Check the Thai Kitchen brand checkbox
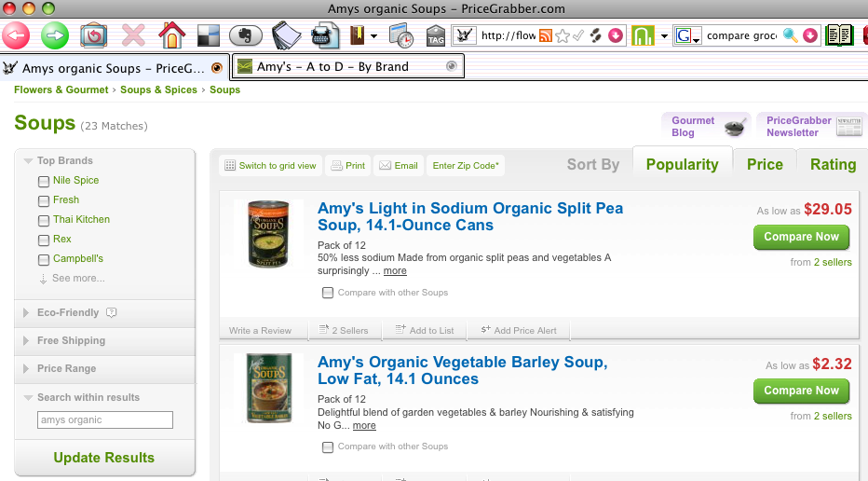This screenshot has height=481, width=868. click(x=44, y=221)
